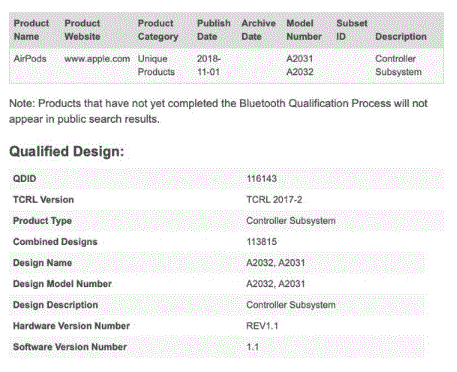The image size is (457, 372).
Task: Select the Design Description value Controller Subsystem
Action: (291, 305)
